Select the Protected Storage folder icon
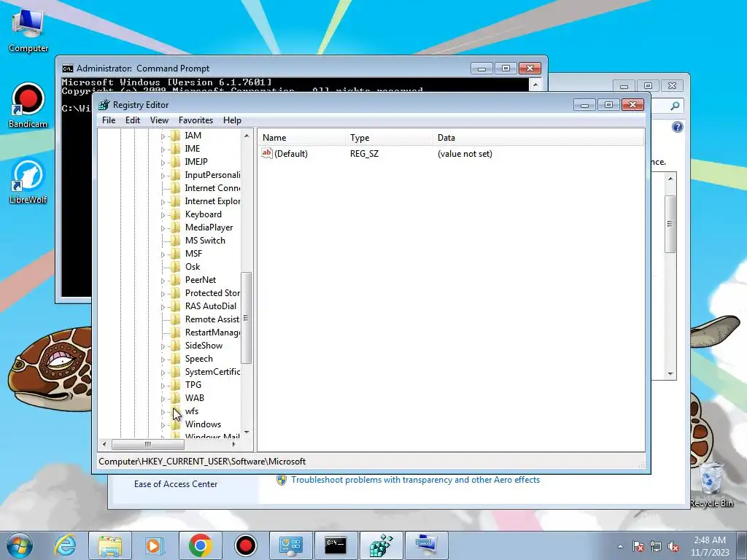The image size is (747, 560). 175,293
